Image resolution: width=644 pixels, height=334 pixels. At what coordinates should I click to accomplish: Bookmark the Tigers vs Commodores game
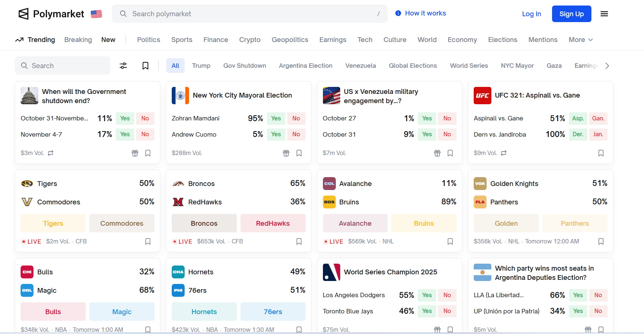[x=148, y=242]
